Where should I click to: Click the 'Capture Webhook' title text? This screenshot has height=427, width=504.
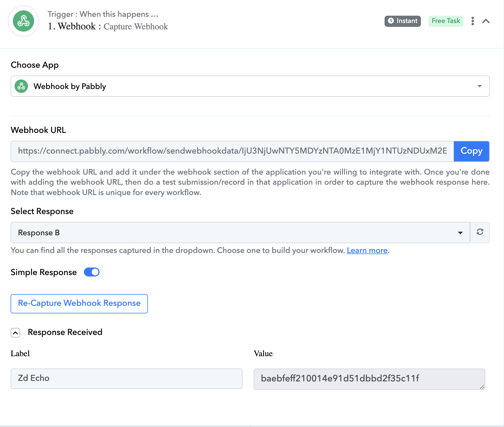point(136,27)
